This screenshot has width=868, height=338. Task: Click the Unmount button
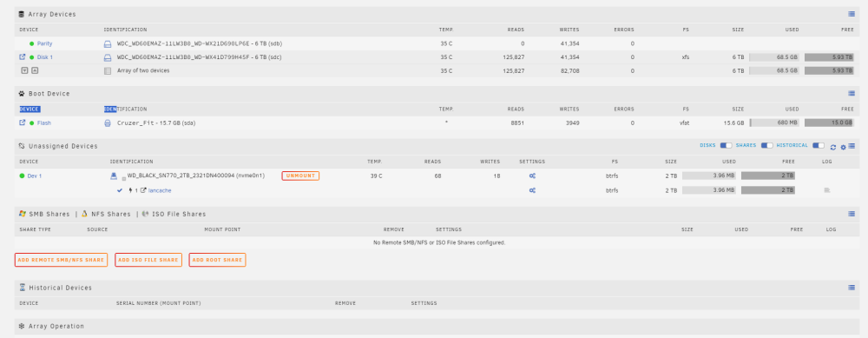tap(300, 176)
